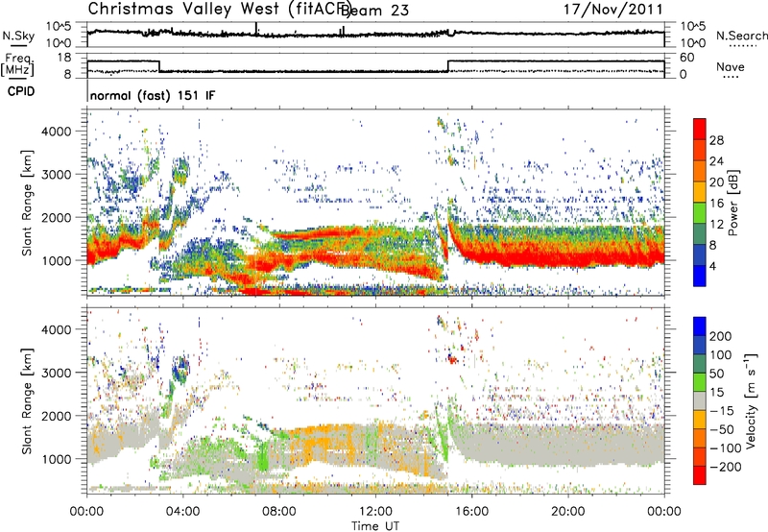This screenshot has width=768, height=532.
Task: Click the 'Velocity [m s-1]' colorbar title
Action: (751, 400)
